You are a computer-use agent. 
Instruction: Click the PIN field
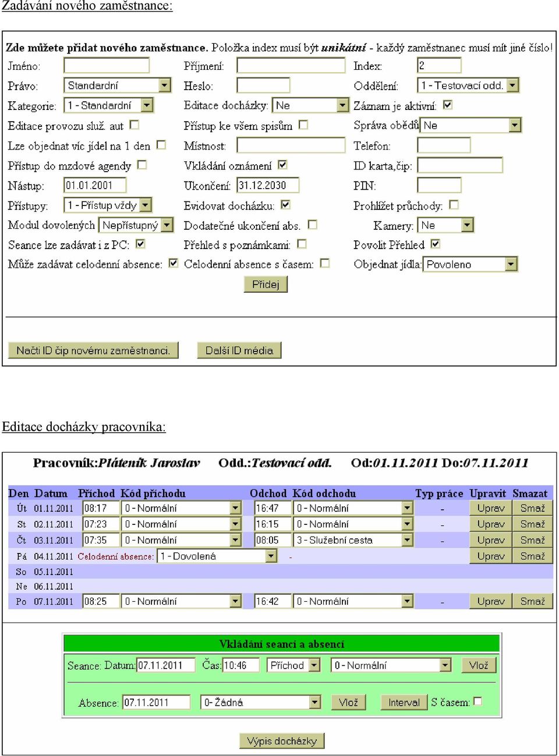(x=440, y=185)
